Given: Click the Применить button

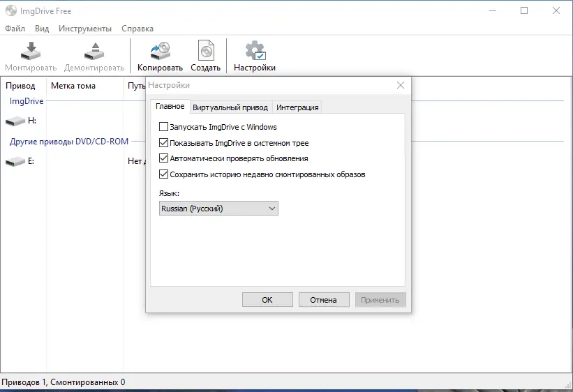Looking at the screenshot, I should [380, 300].
